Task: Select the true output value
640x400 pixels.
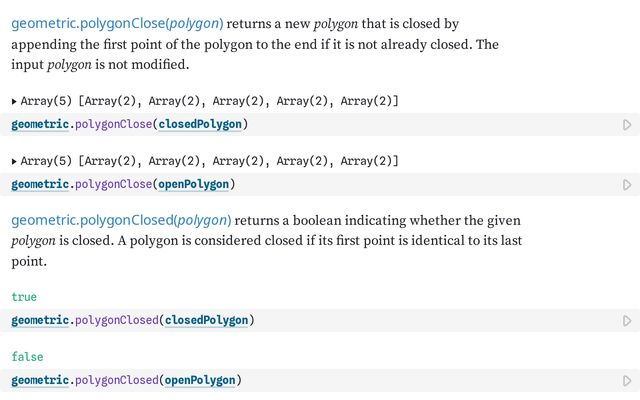Action: coord(24,297)
